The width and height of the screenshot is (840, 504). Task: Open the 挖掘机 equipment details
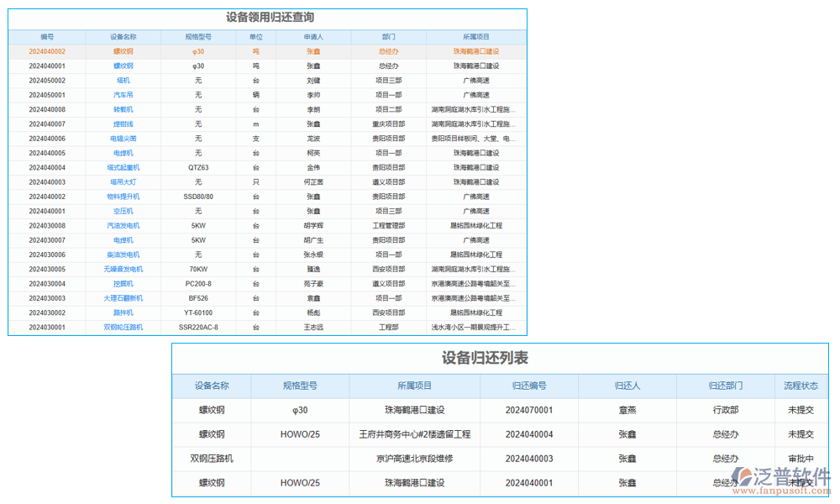pos(121,283)
